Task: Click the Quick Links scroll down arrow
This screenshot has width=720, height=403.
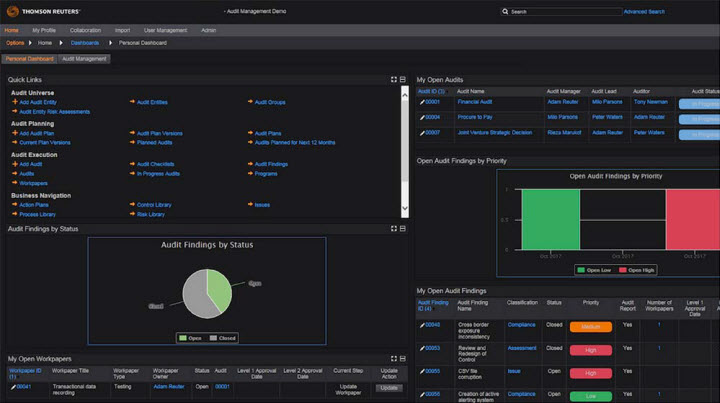Action: tap(405, 208)
